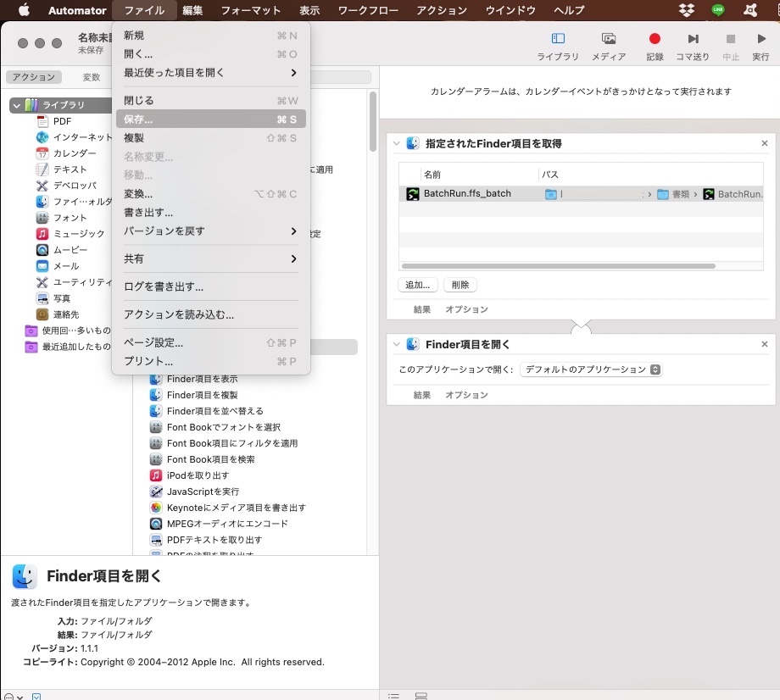The height and width of the screenshot is (700, 780).
Task: Select the ムービー library category
Action: point(62,249)
